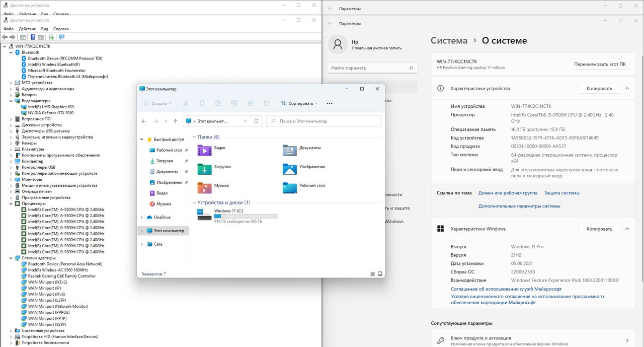This screenshot has width=644, height=347.
Task: Collapse the Характеристики Windows section
Action: pyautogui.click(x=627, y=229)
